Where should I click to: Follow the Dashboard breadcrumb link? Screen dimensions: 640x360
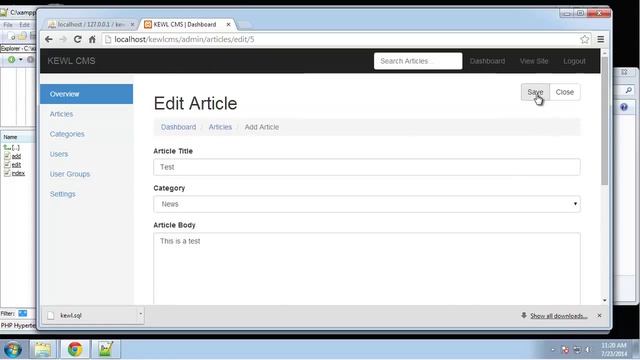(x=178, y=127)
